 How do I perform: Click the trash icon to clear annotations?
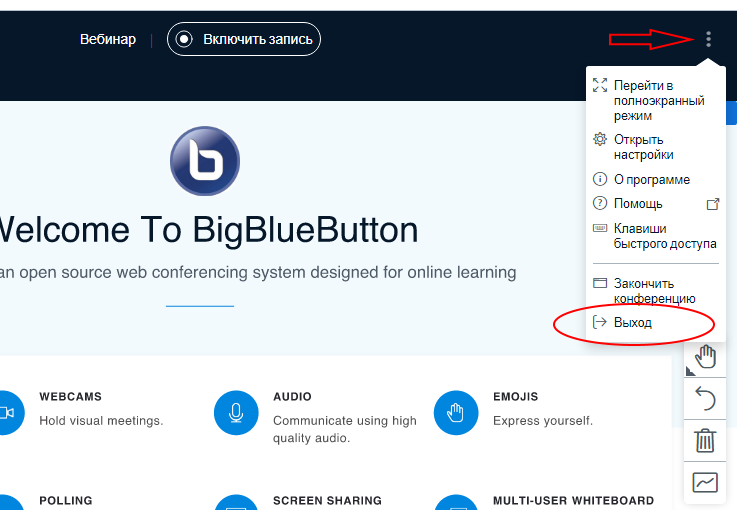pyautogui.click(x=705, y=440)
